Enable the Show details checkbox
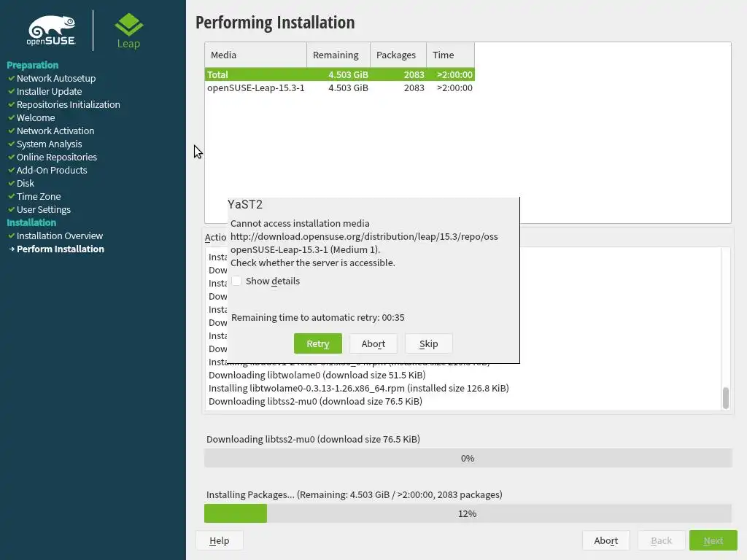 tap(236, 281)
